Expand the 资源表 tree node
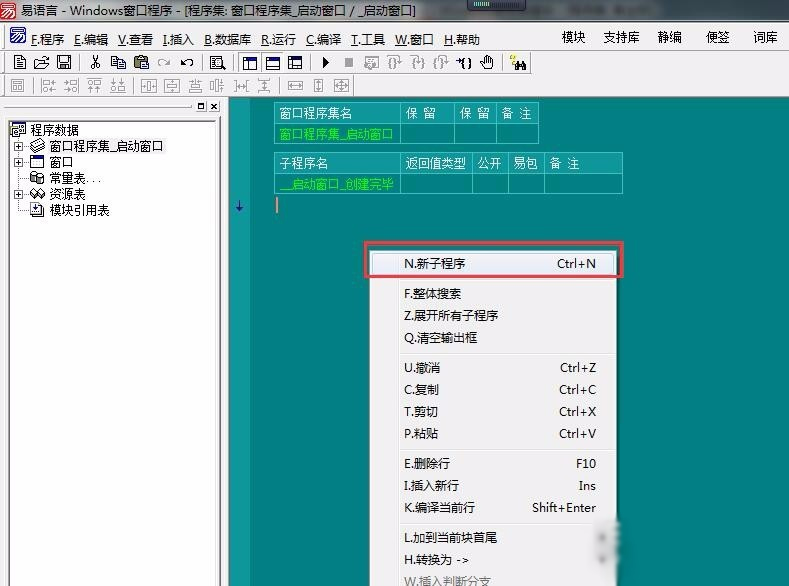Viewport: 789px width, 586px height. 19,194
